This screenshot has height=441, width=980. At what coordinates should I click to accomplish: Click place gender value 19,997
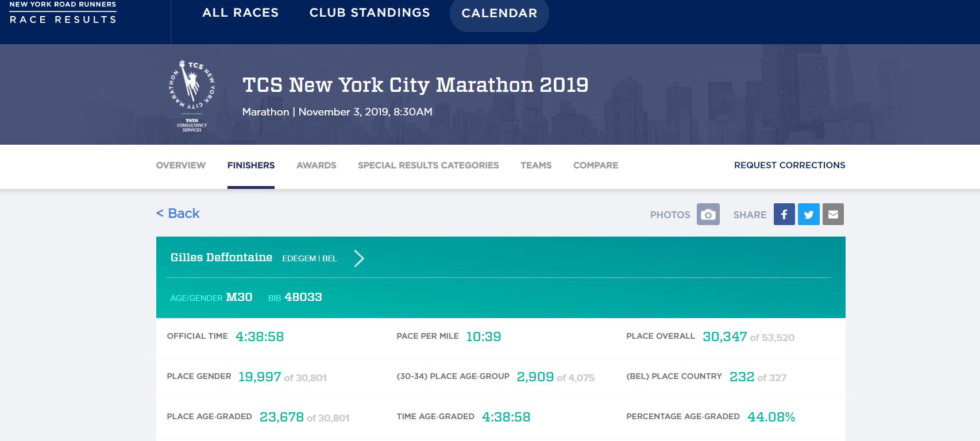point(260,377)
